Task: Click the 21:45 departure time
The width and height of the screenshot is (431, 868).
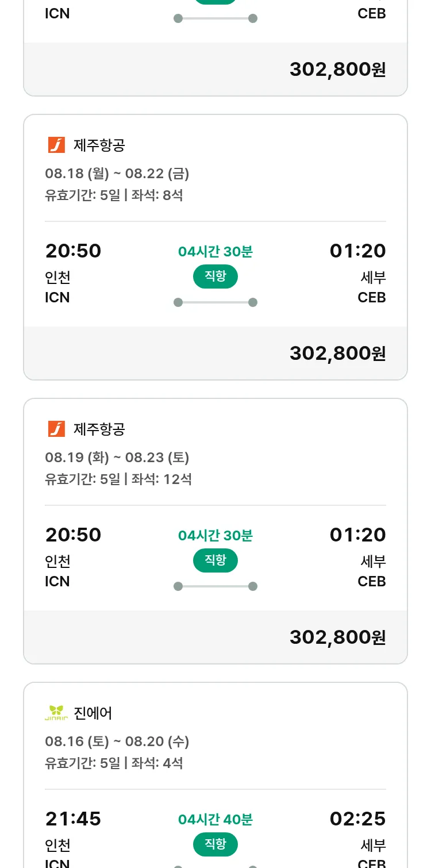Action: point(73,819)
